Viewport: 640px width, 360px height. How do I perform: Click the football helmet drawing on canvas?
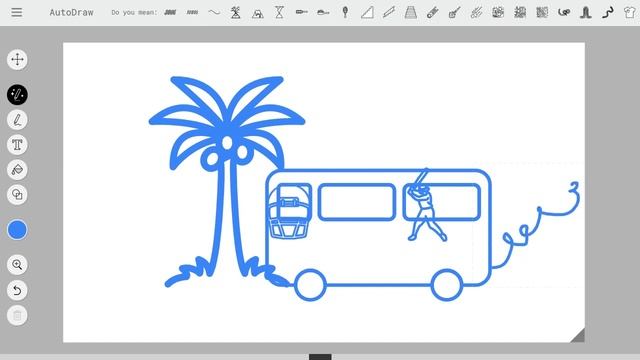click(x=289, y=211)
